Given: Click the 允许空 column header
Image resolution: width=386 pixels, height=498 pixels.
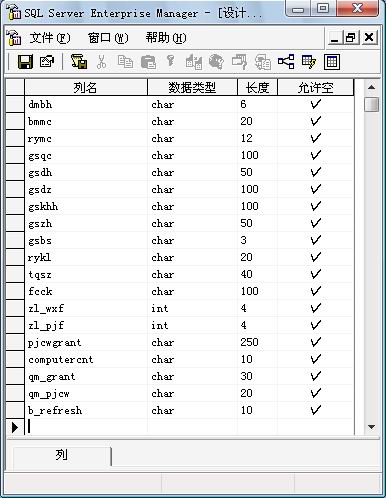Looking at the screenshot, I should point(316,88).
